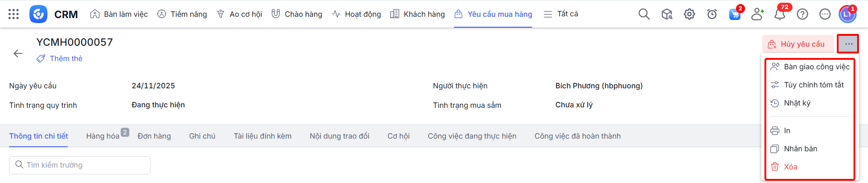Go back using the left arrow
868x183 pixels.
[18, 53]
